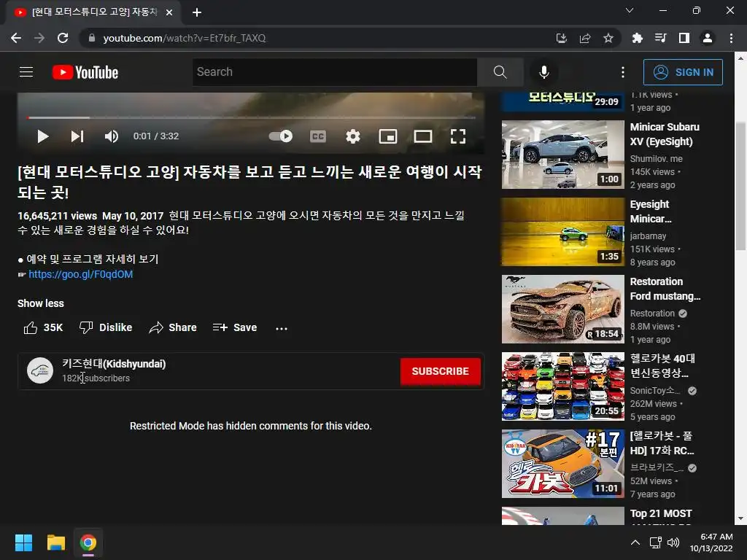This screenshot has height=560, width=747.
Task: Click inside the Search input field
Action: 335,72
